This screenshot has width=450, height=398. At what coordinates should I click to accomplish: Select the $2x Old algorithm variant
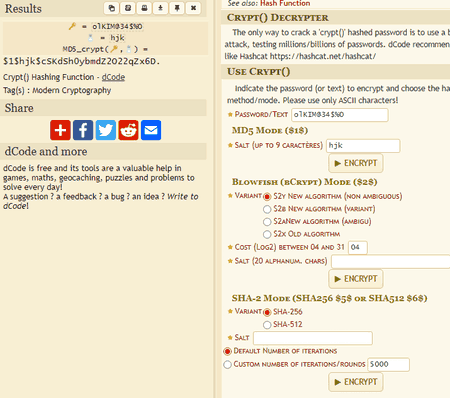click(x=267, y=234)
